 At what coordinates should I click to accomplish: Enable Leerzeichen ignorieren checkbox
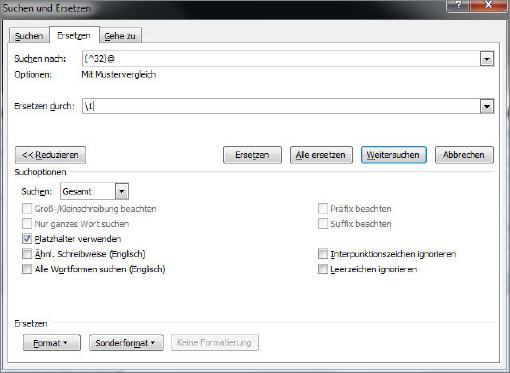coord(323,269)
